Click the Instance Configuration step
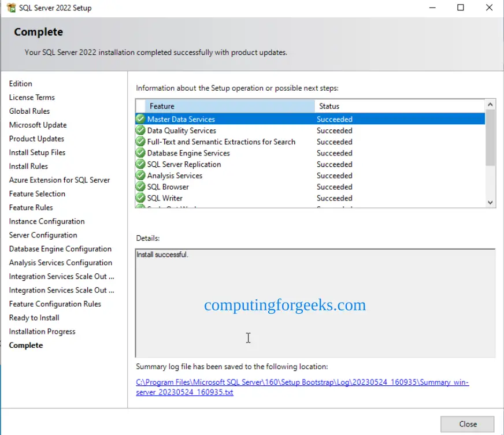The height and width of the screenshot is (435, 504). (x=47, y=221)
